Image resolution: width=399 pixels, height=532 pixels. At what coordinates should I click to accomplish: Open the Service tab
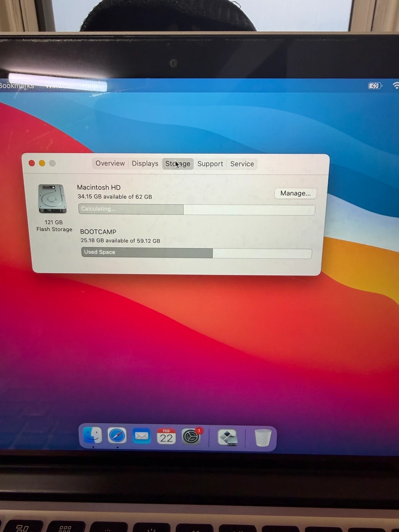pyautogui.click(x=242, y=164)
